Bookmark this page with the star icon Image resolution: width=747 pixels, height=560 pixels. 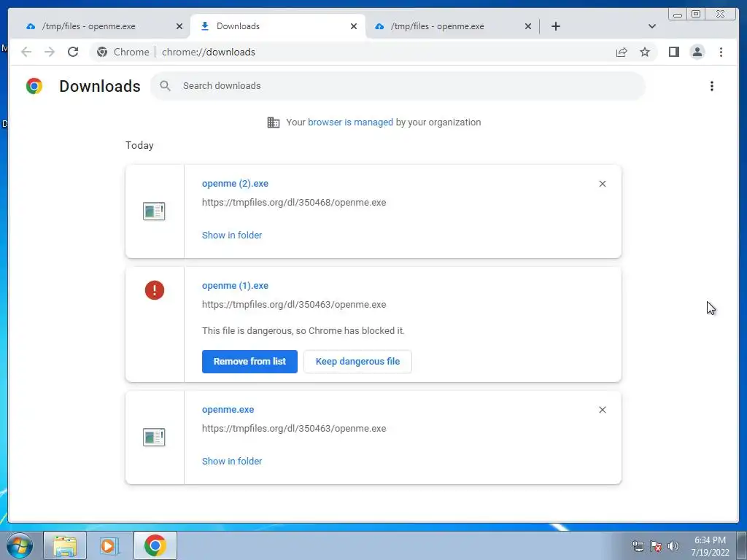(x=645, y=52)
